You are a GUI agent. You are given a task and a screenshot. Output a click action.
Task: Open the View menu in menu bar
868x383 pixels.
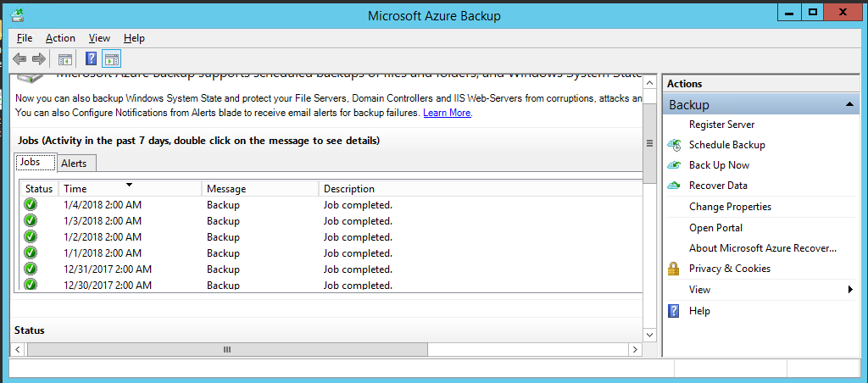tap(100, 38)
